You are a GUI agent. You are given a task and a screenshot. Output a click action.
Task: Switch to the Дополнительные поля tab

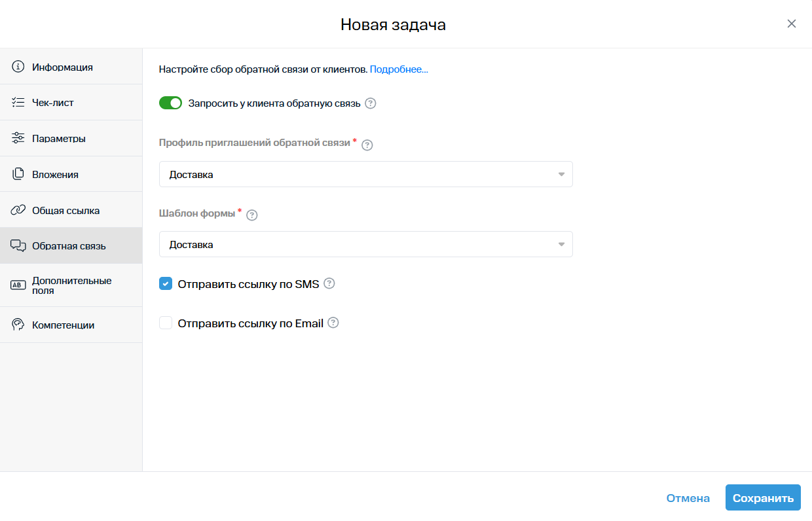coord(71,285)
